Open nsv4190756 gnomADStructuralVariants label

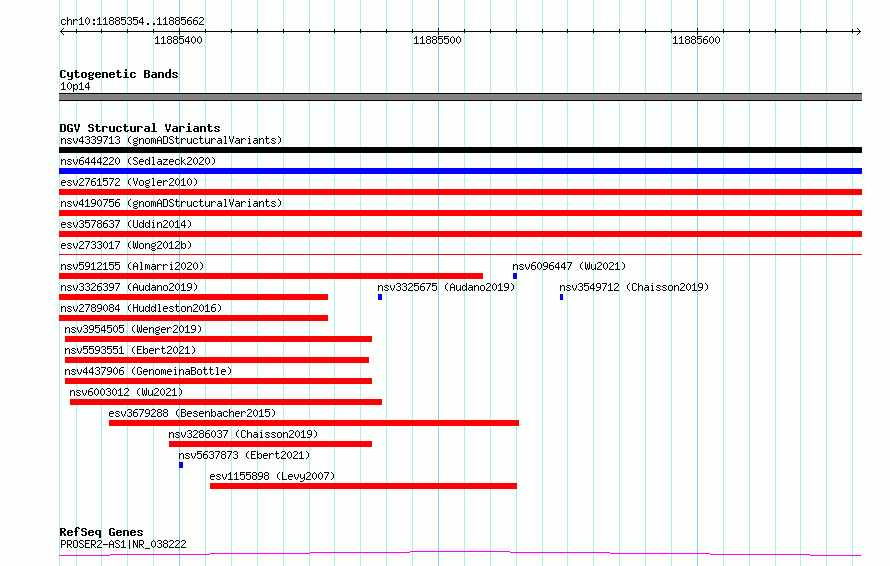(171, 203)
